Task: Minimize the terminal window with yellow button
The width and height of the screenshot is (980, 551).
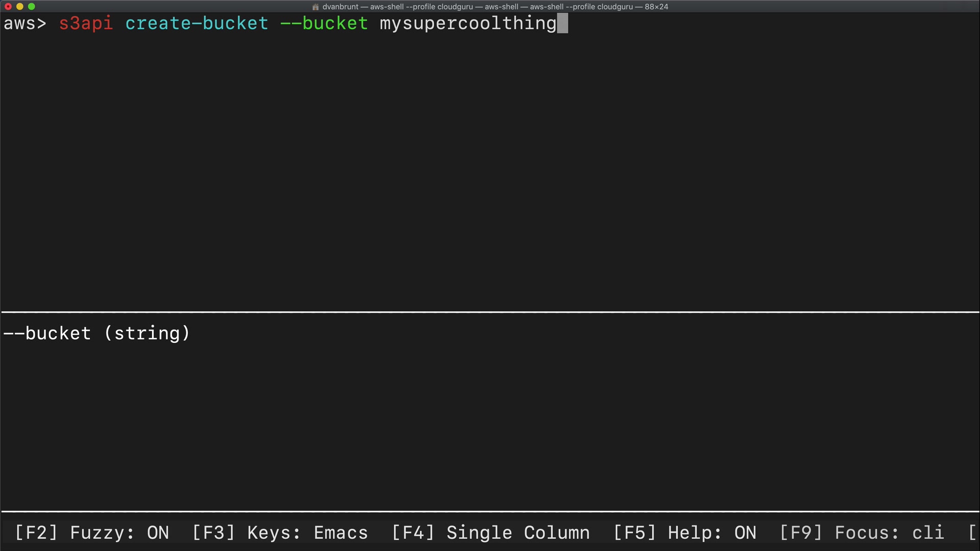Action: coord(20,7)
